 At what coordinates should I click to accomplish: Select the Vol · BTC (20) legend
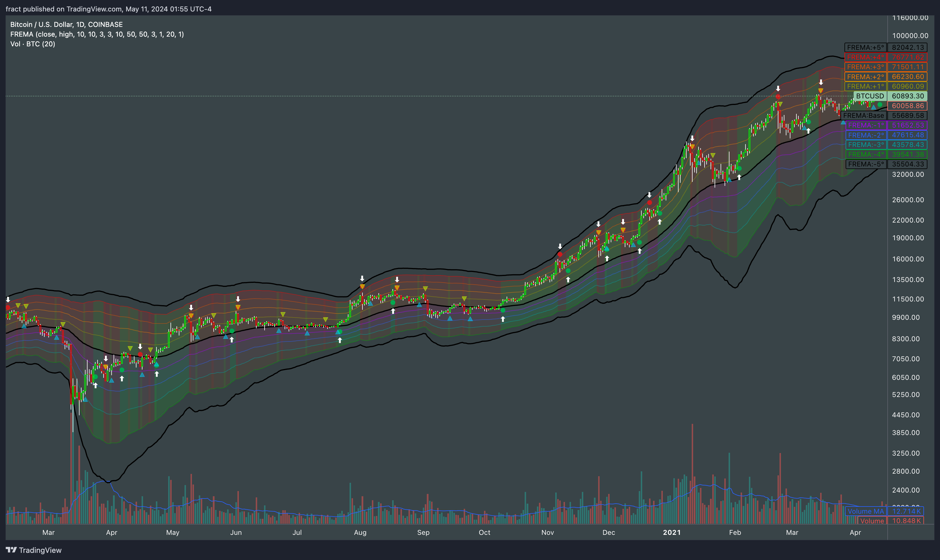[x=33, y=44]
